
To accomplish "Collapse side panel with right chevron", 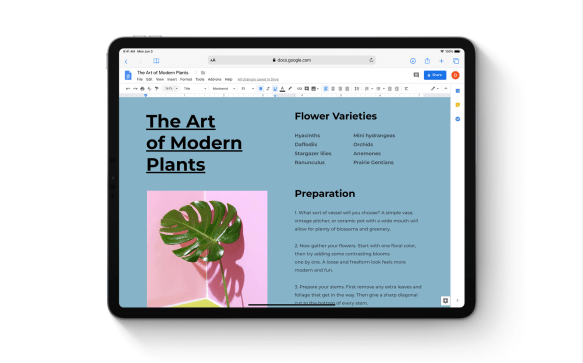I will point(457,301).
